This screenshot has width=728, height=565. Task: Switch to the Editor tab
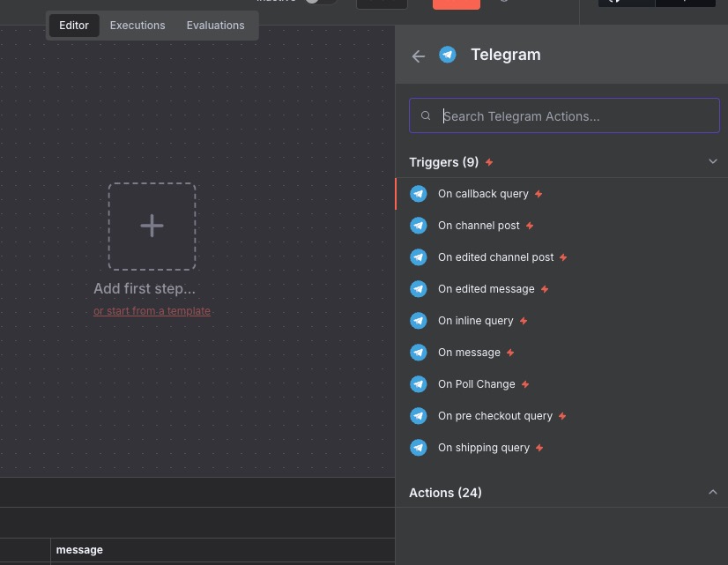click(x=74, y=25)
